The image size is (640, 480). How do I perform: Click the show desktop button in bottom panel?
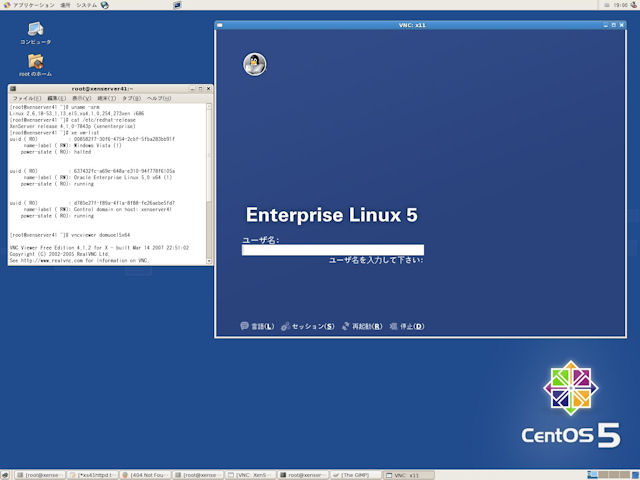pos(6,475)
